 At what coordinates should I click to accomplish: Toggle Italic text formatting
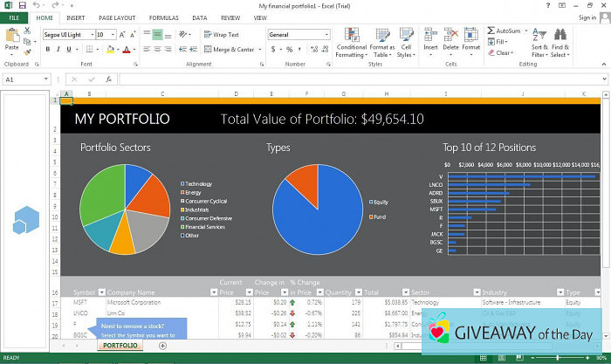(59, 50)
